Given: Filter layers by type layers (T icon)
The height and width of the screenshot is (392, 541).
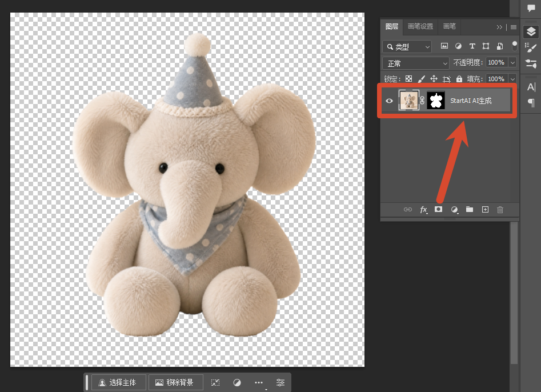Looking at the screenshot, I should pos(472,46).
